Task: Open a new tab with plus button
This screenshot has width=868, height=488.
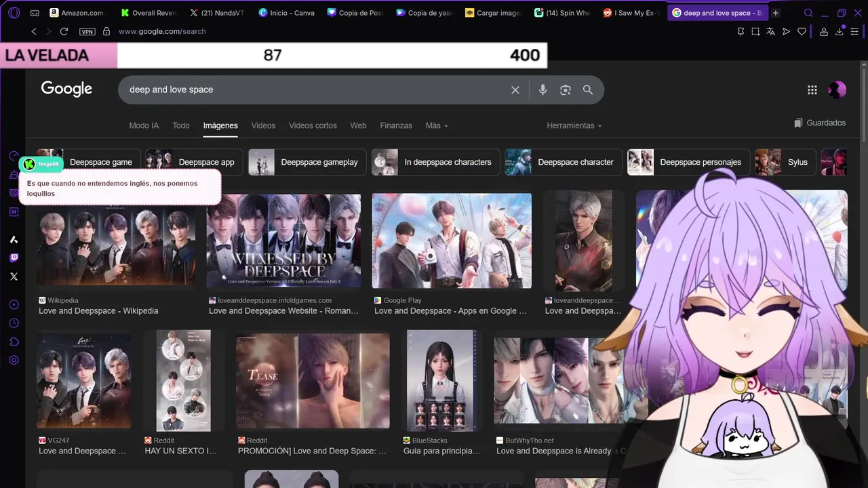Action: pyautogui.click(x=776, y=13)
